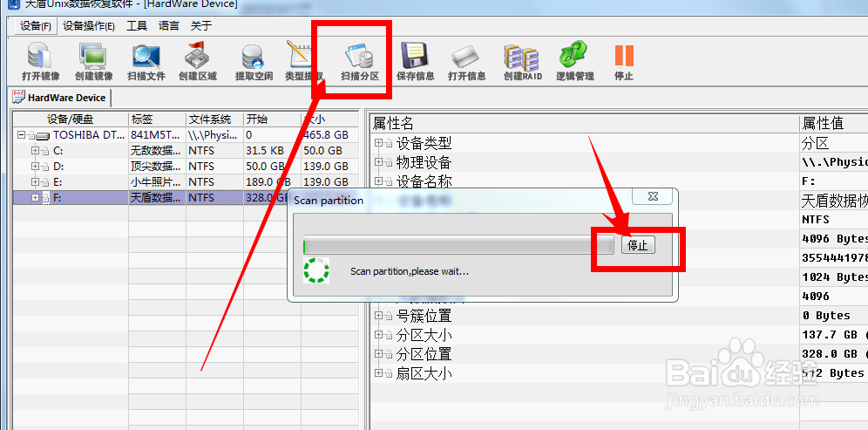Expand the 分区大小 property row
Viewport: 868px width, 430px height.
click(378, 335)
